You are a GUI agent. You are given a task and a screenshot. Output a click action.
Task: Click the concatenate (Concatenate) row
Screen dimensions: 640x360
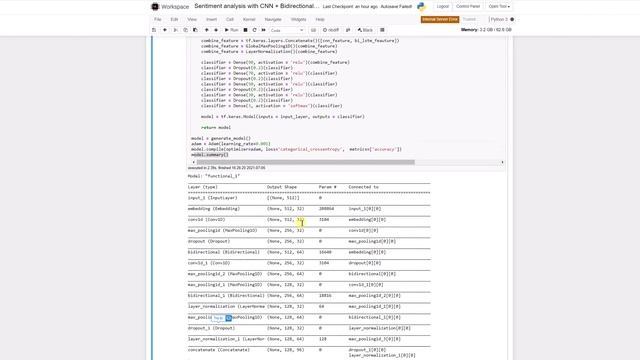[x=309, y=353]
